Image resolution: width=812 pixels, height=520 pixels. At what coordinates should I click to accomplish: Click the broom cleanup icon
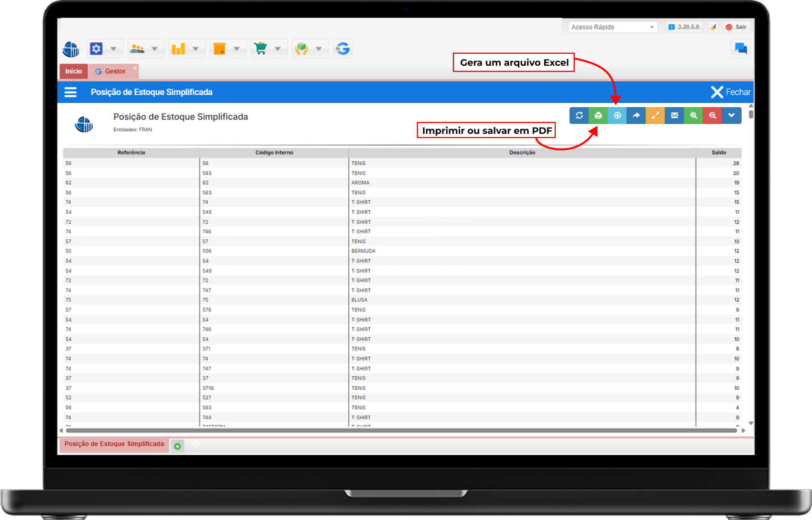pyautogui.click(x=713, y=27)
